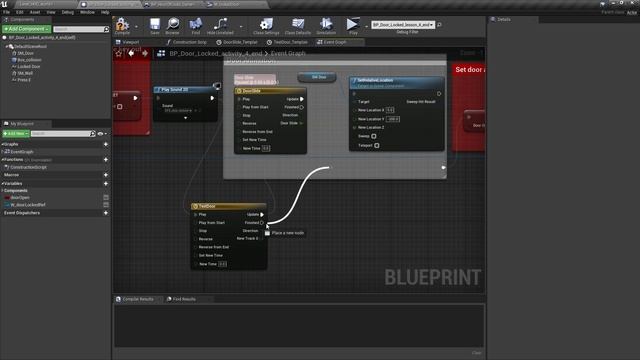The image size is (640, 360).
Task: Open the Debug menu
Action: point(68,12)
